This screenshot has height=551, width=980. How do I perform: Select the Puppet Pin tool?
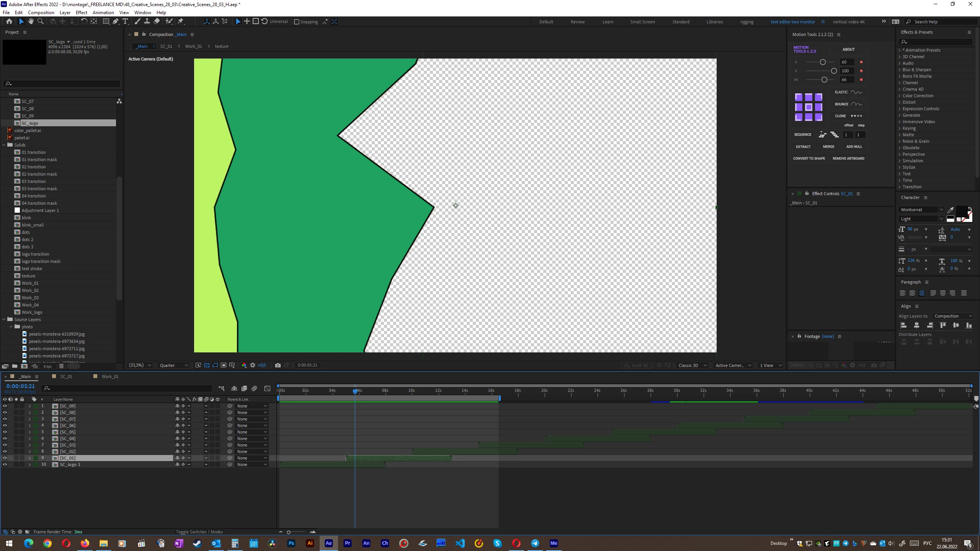point(181,21)
